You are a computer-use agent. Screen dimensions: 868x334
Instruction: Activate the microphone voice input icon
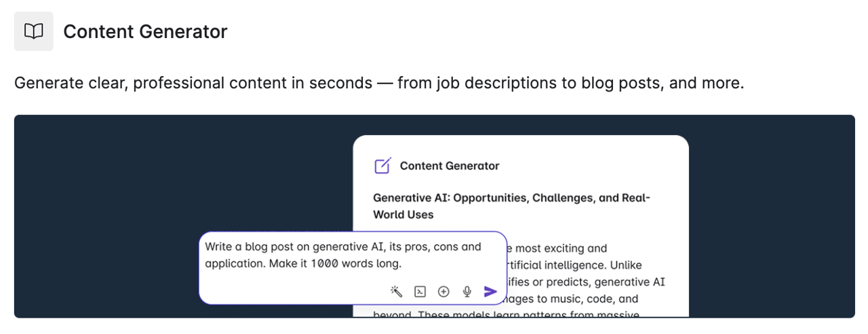467,291
